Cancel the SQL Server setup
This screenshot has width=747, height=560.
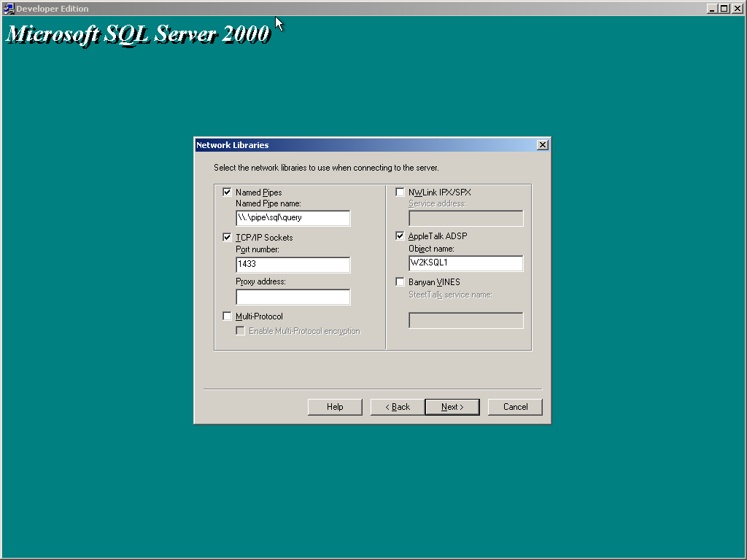point(515,407)
